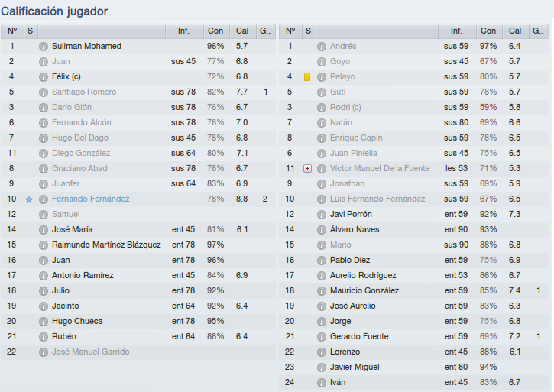Image resolution: width=554 pixels, height=392 pixels.
Task: Open info icon for Raimundo Martínez Blázquez
Action: (x=43, y=245)
